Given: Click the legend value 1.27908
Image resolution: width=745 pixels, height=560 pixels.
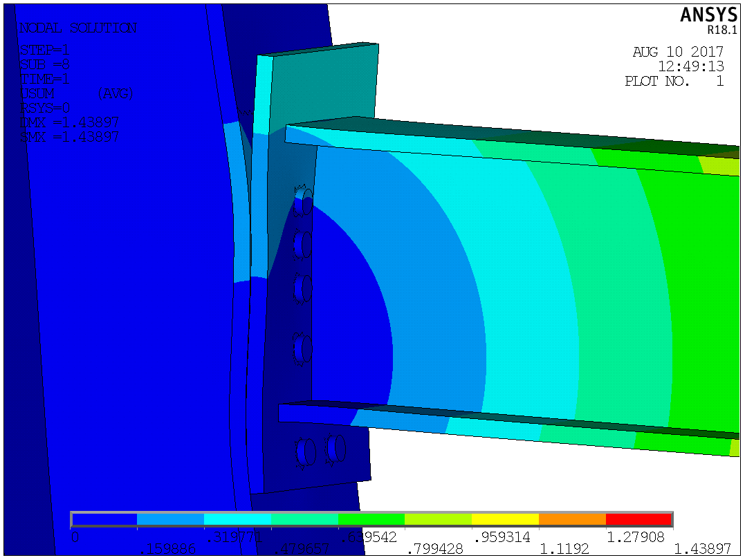Looking at the screenshot, I should [x=635, y=537].
